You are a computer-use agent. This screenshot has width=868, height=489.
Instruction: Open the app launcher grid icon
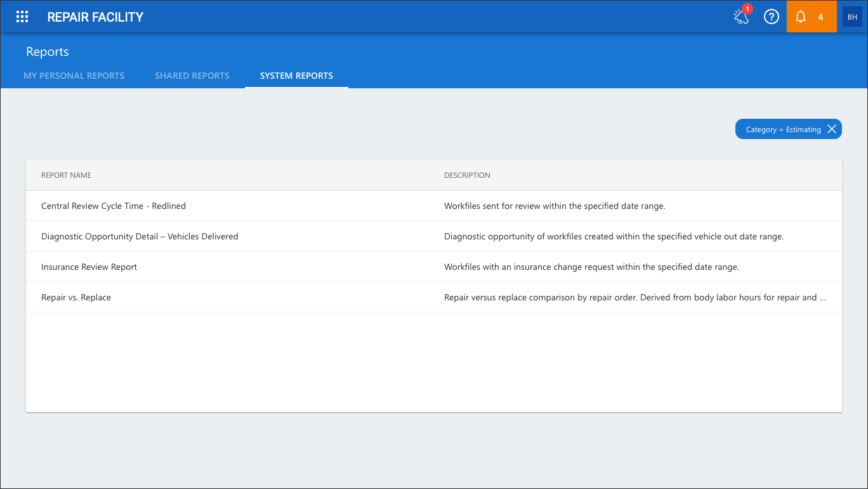coord(22,17)
